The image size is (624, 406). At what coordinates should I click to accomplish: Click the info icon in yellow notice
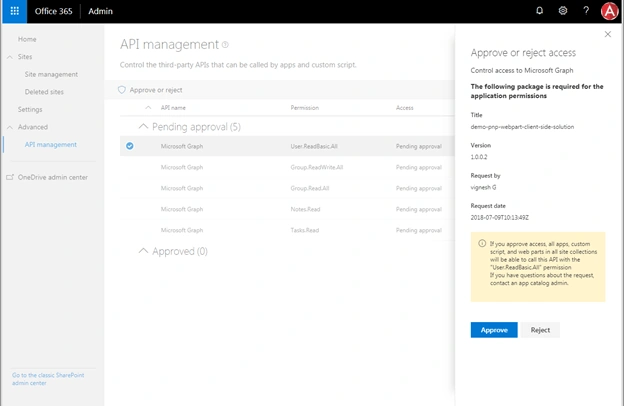point(482,244)
